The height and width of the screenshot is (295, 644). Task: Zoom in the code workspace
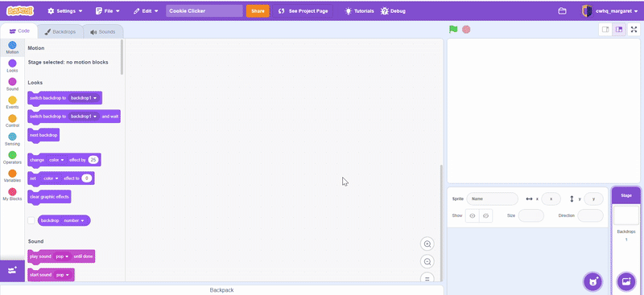pyautogui.click(x=427, y=244)
